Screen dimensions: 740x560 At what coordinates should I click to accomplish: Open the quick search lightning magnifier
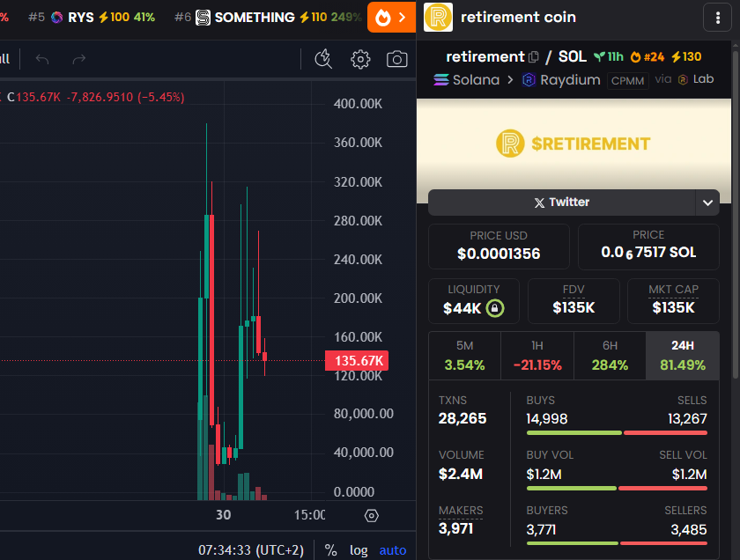click(x=323, y=60)
